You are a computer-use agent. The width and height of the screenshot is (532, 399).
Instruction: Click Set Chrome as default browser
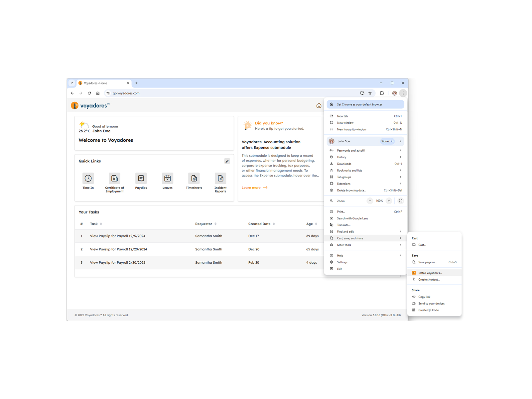click(365, 104)
